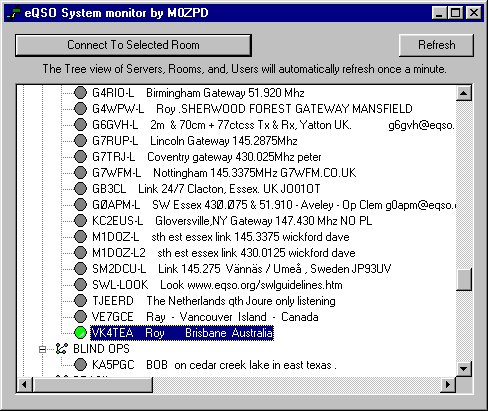
Task: Click the status circle next to G4WPW-L
Action: pyautogui.click(x=80, y=108)
